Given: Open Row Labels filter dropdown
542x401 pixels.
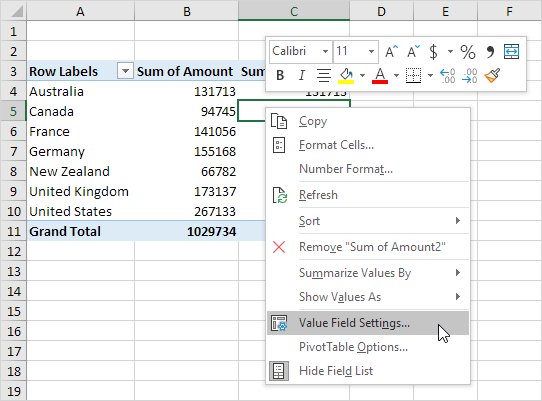Looking at the screenshot, I should coord(125,72).
